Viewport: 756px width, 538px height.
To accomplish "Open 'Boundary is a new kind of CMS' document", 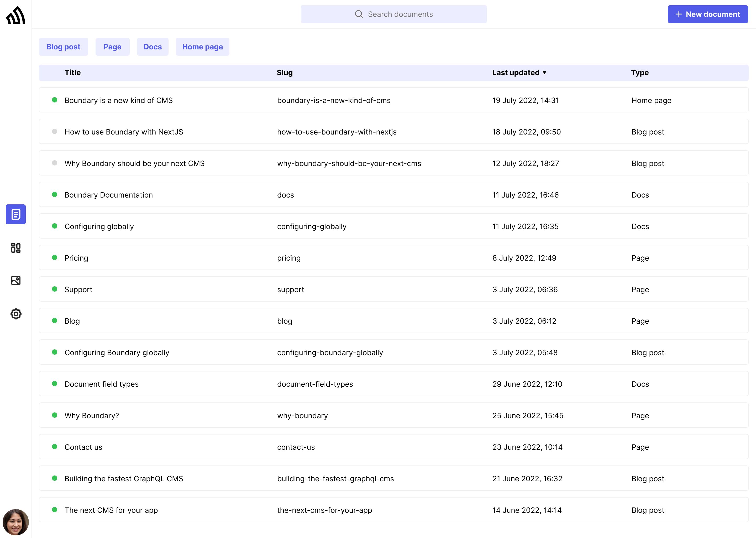I will [x=118, y=100].
